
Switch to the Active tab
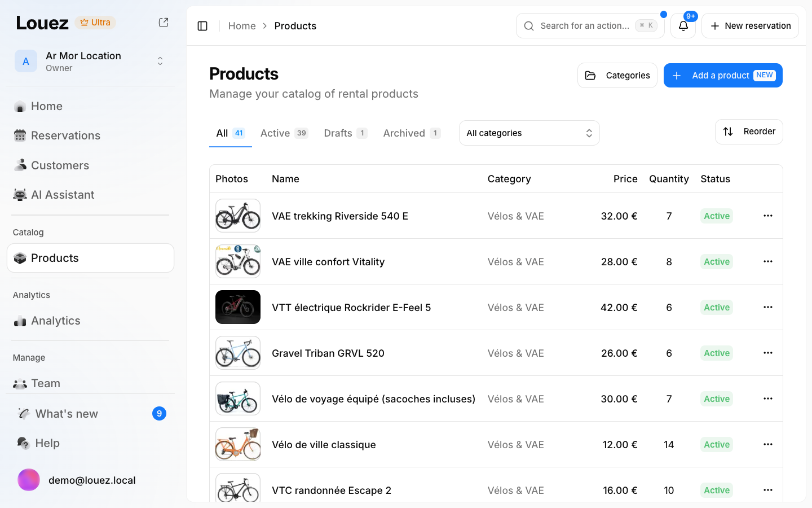284,133
